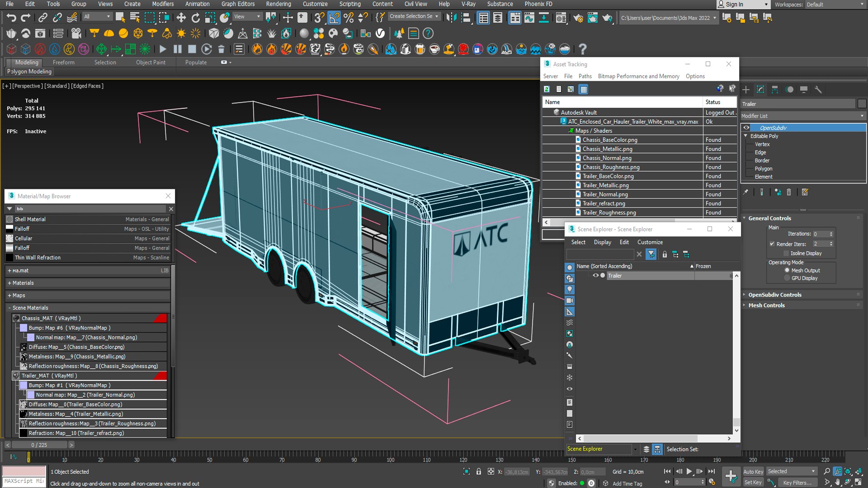Click the Redo arrow in the main toolbar
Screen dimensions: 868x488
(x=26, y=18)
